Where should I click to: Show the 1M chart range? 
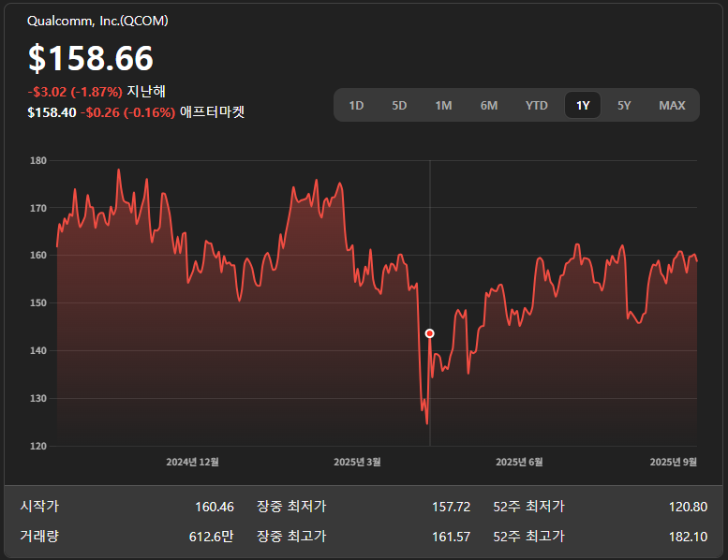point(443,105)
